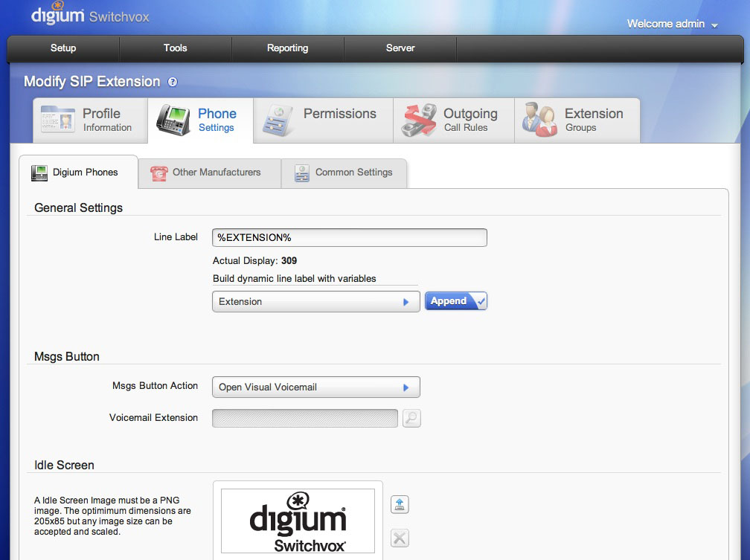750x560 pixels.
Task: Click the General Settings section heading
Action: (x=78, y=208)
